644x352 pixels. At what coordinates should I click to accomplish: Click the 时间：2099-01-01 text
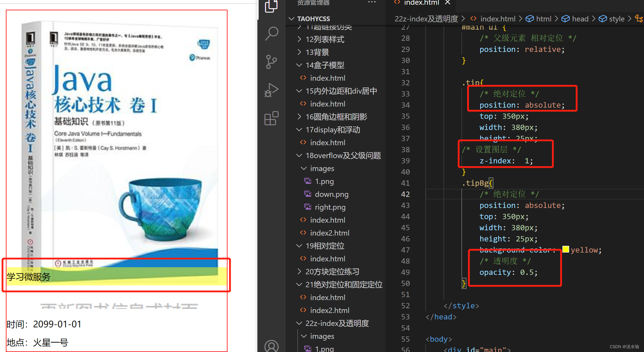pos(44,324)
